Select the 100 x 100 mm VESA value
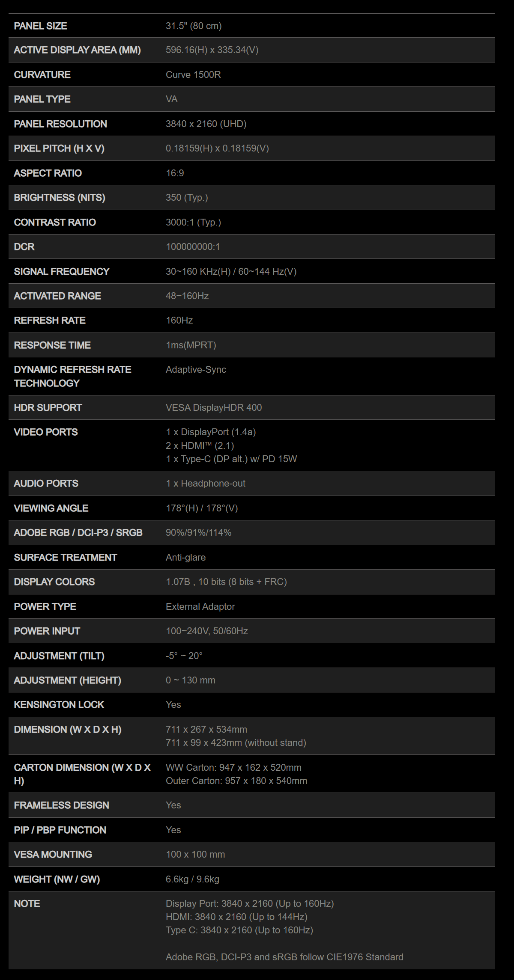Screen dimensions: 514x980 [195, 854]
